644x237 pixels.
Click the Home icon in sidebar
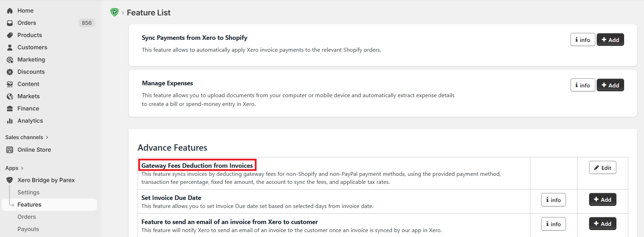click(x=10, y=11)
